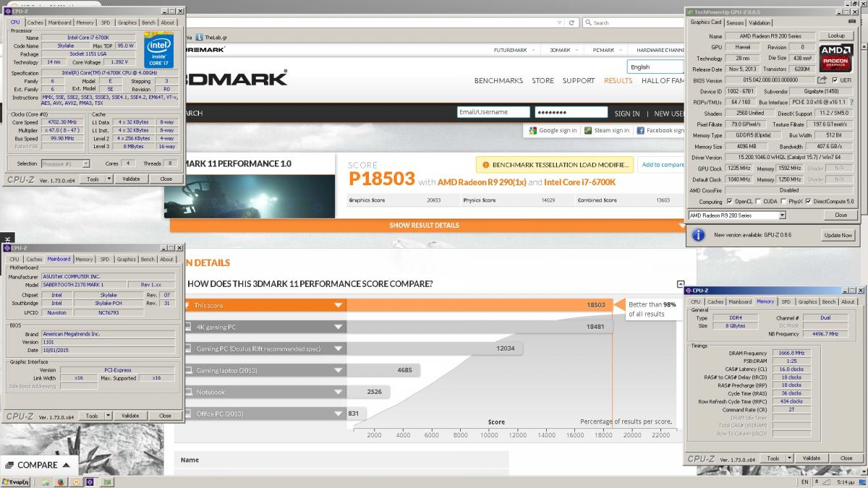Screen dimensions: 868x488
Task: Click Validate in the Memory CPU-Z window
Action: (812, 458)
